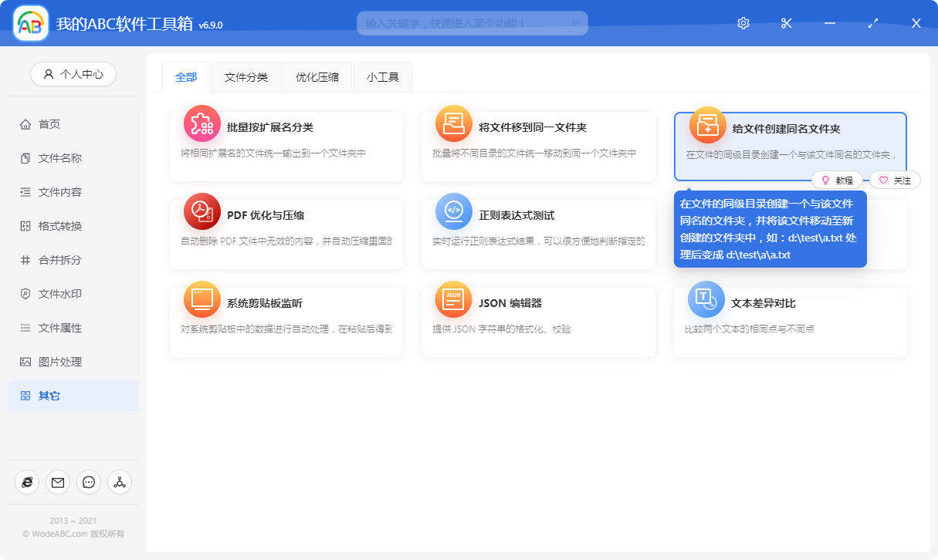This screenshot has width=938, height=560.
Task: Click the 将文件移到同一文件夹 icon
Action: [452, 123]
